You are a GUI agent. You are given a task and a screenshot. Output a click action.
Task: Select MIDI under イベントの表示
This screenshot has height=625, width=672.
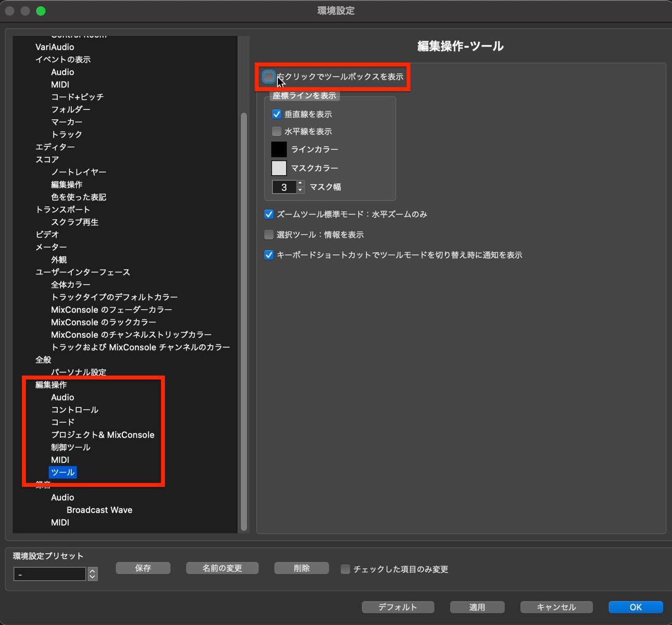point(60,84)
